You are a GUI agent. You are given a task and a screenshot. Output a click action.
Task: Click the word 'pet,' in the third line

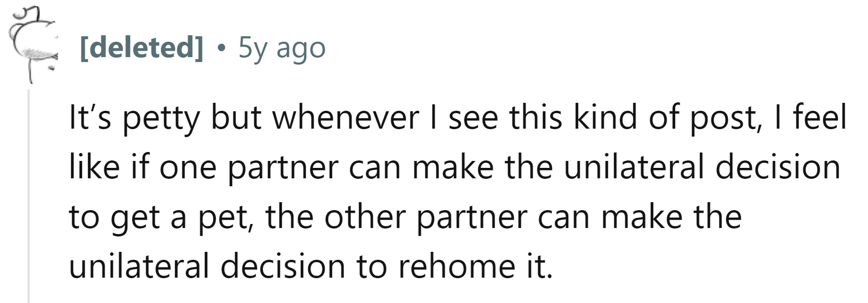(227, 219)
